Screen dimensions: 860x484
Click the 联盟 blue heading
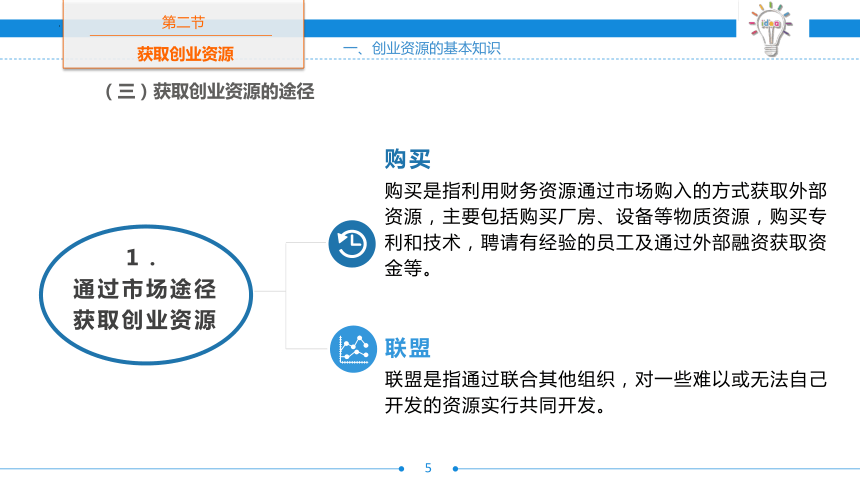pos(408,348)
